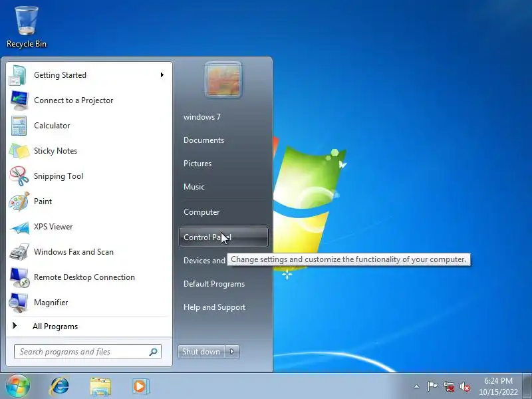Viewport: 532px width, 399px height.
Task: Click the muted volume tray icon
Action: point(465,386)
